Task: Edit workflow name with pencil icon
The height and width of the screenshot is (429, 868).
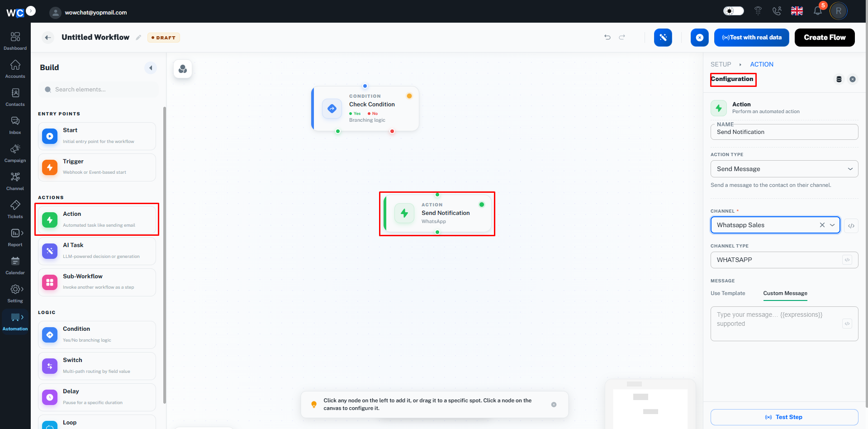Action: (x=138, y=38)
